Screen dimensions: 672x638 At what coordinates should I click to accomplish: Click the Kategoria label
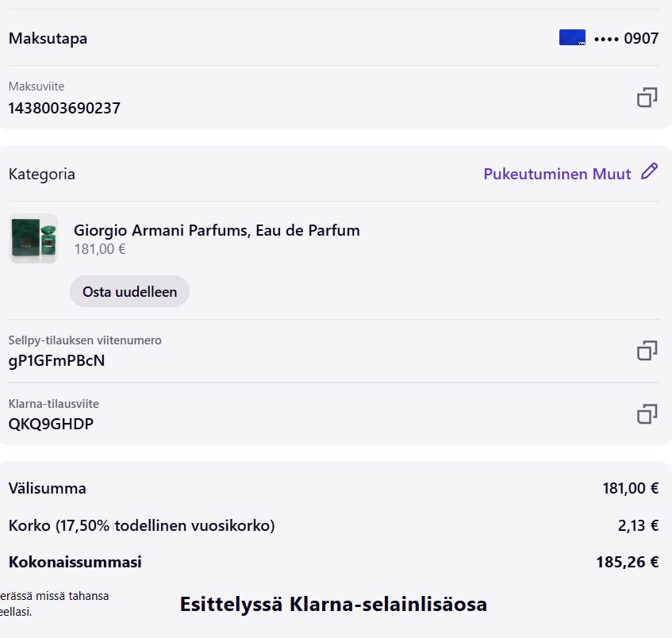[42, 174]
